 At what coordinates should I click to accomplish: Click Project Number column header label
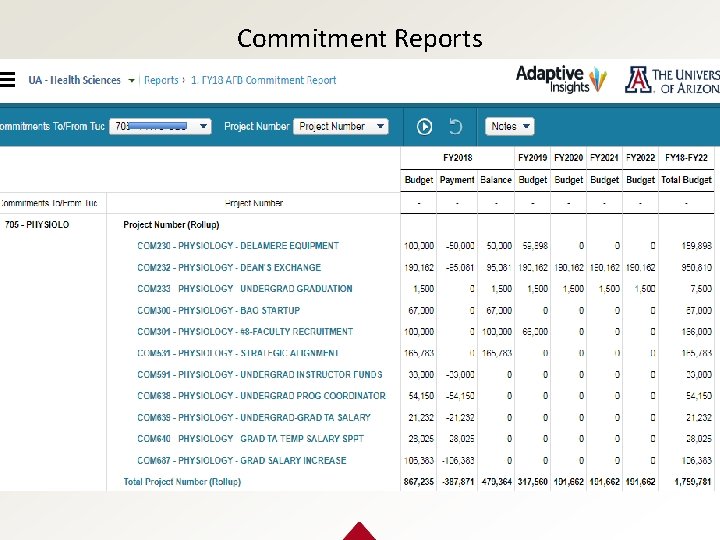[x=253, y=203]
